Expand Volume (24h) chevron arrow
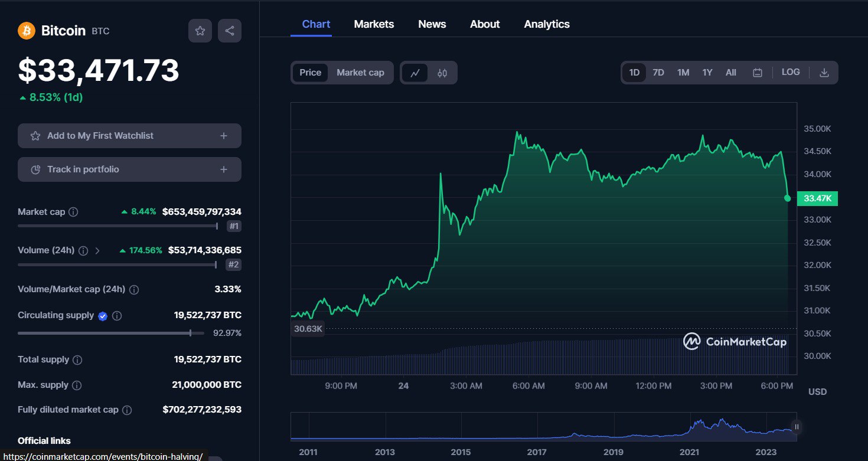This screenshot has width=868, height=461. pos(97,251)
